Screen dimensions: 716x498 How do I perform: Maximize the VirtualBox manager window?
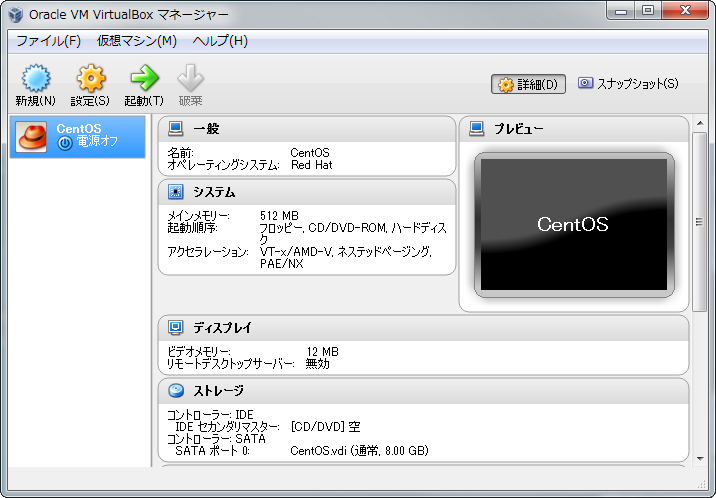(648, 11)
